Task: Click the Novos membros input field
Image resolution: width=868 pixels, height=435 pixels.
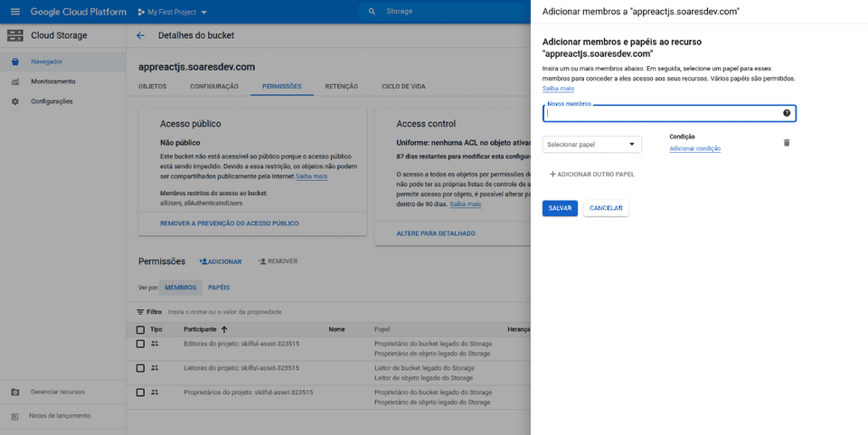Action: click(660, 114)
